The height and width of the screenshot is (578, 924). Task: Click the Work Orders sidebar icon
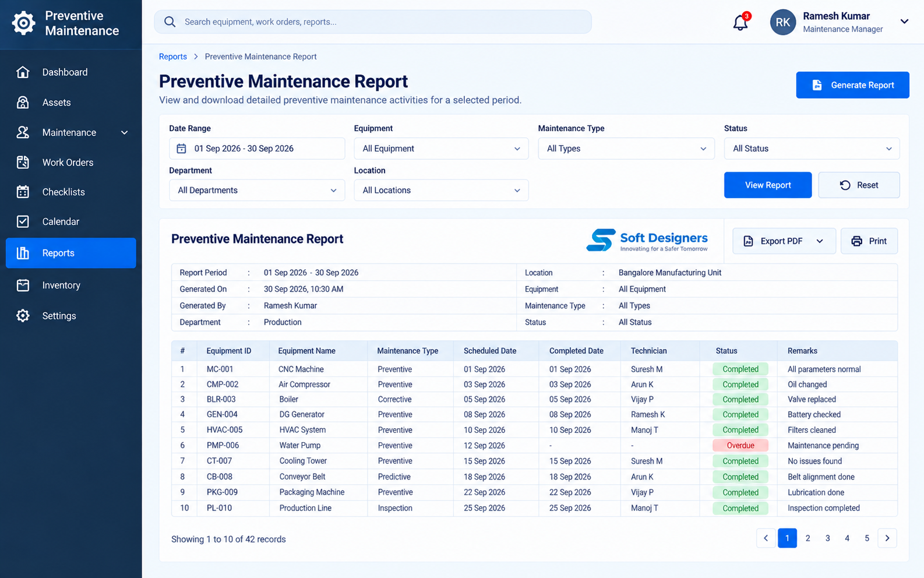click(x=23, y=163)
